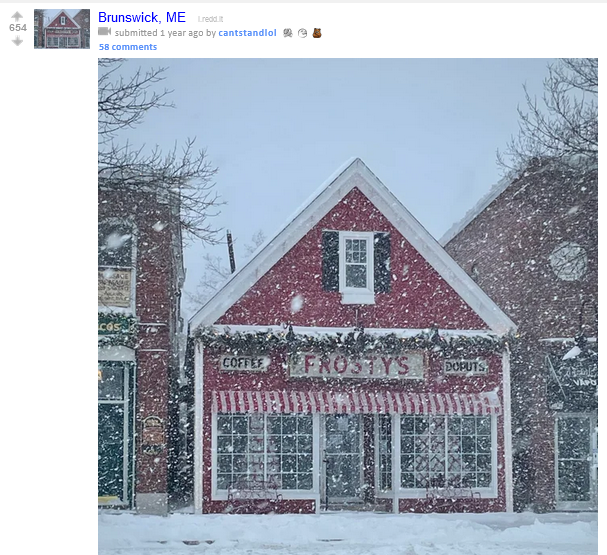Click the 654 vote score
Viewport: 607px width, 555px height.
pyautogui.click(x=18, y=28)
